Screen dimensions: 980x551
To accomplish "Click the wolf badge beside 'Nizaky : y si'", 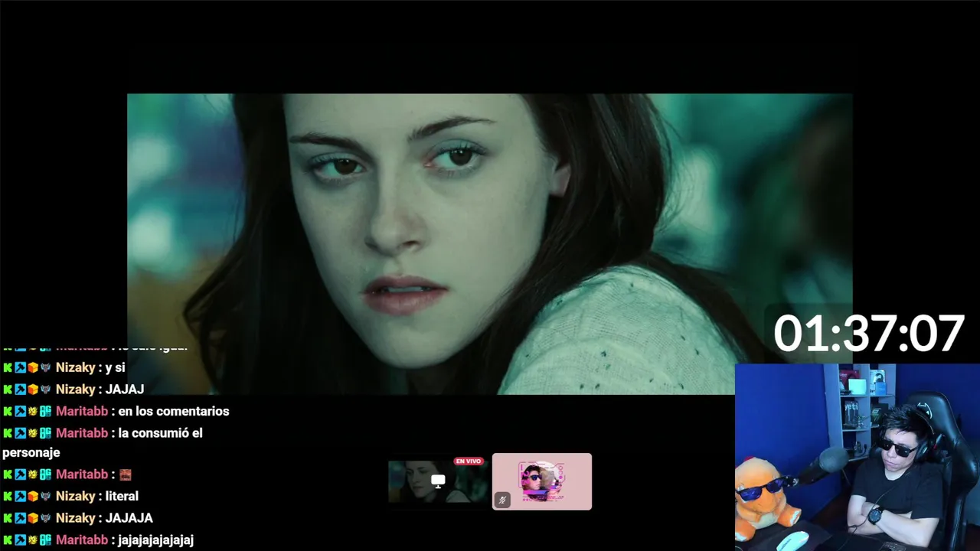I will pyautogui.click(x=45, y=367).
